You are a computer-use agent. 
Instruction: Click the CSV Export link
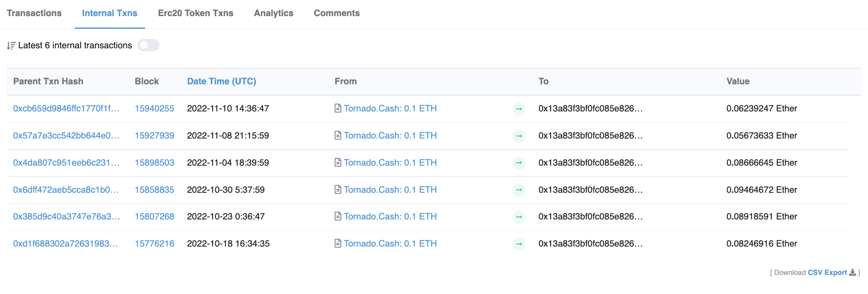(x=827, y=272)
